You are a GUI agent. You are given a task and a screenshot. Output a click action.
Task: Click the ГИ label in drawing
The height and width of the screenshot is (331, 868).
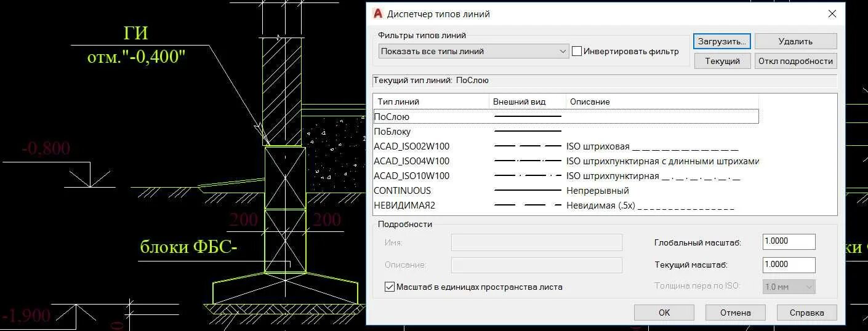coord(135,33)
